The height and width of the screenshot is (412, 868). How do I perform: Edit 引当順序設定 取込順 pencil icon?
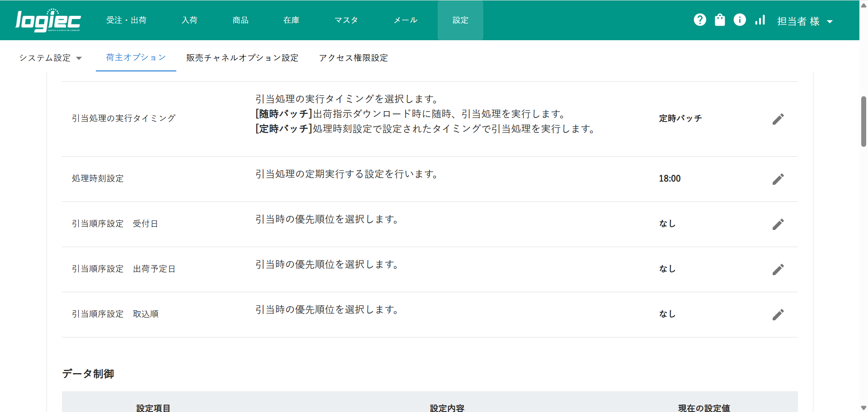pos(778,314)
